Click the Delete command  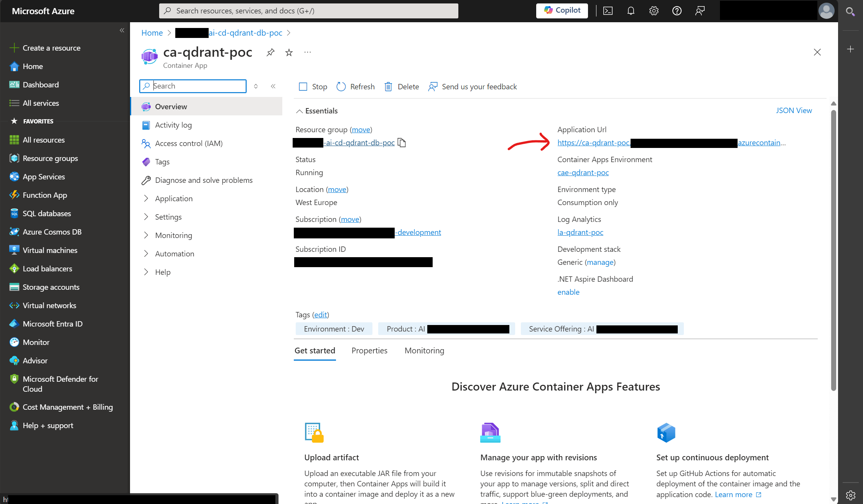click(402, 87)
